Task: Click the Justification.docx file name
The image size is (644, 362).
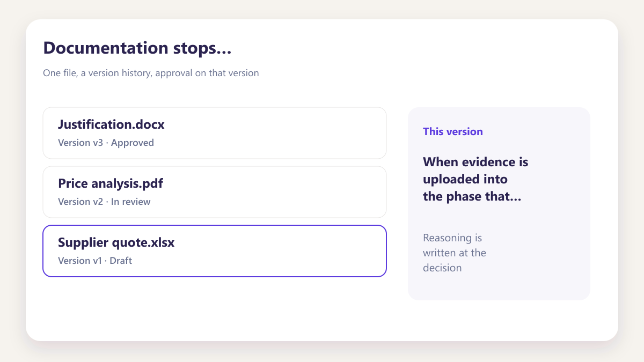Action: tap(111, 124)
